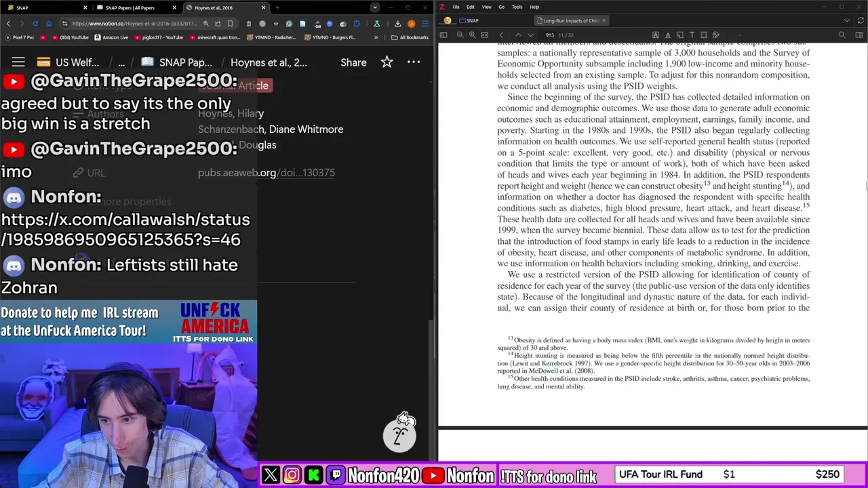The width and height of the screenshot is (868, 488).
Task: Share this page from address bar
Action: click(x=218, y=24)
